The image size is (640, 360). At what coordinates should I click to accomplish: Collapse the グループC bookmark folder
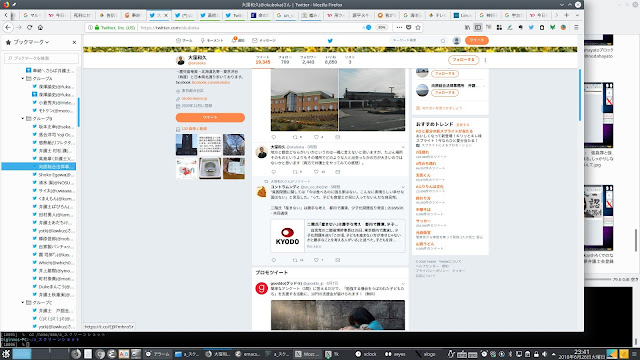click(x=22, y=302)
